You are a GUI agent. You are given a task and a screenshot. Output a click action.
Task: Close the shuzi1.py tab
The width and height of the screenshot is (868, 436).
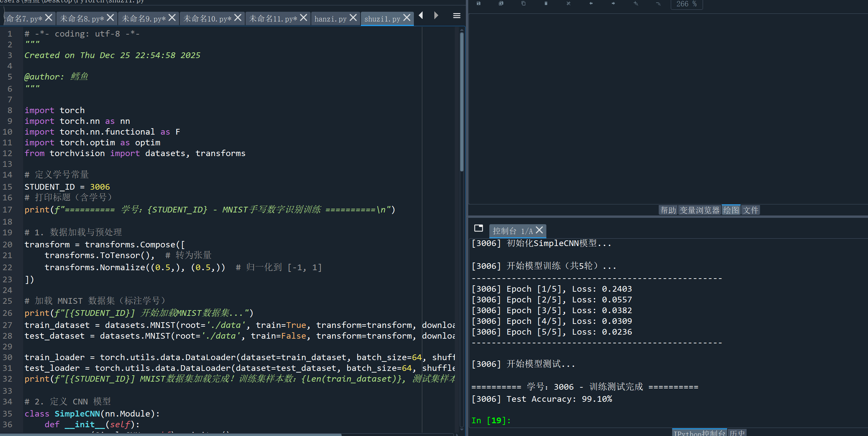coord(407,17)
